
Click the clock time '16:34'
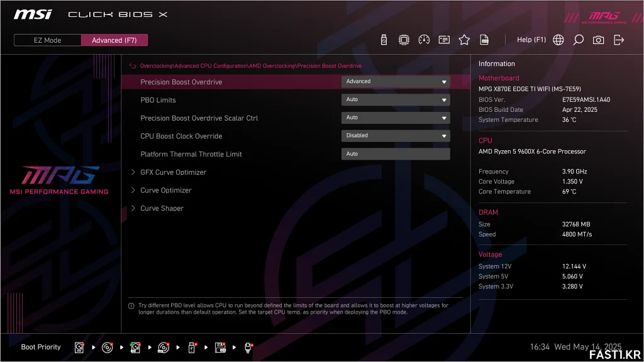tap(539, 347)
